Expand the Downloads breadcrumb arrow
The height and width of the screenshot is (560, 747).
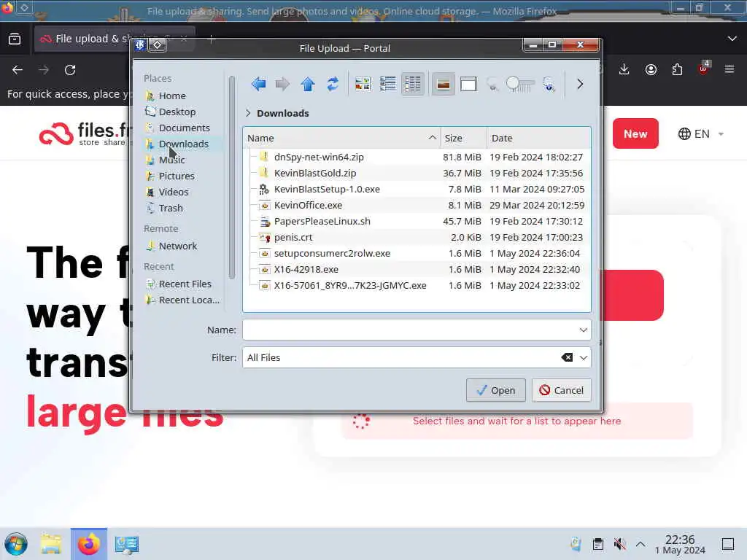248,113
